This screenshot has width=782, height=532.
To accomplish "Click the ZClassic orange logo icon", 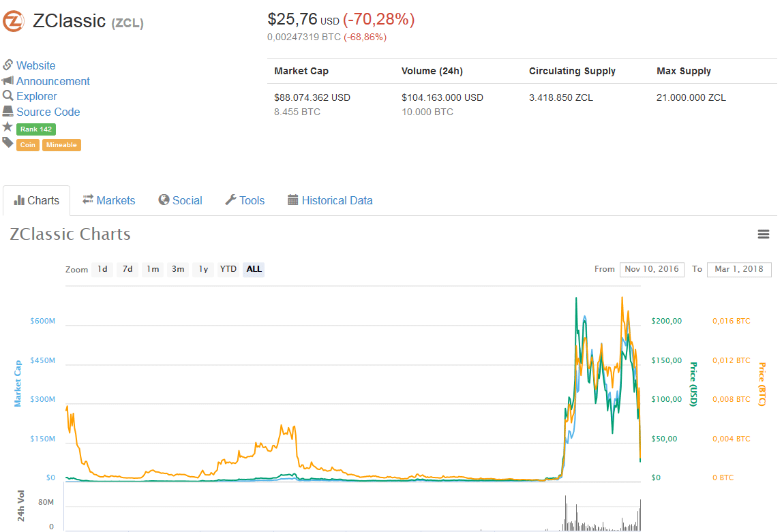I will [14, 21].
